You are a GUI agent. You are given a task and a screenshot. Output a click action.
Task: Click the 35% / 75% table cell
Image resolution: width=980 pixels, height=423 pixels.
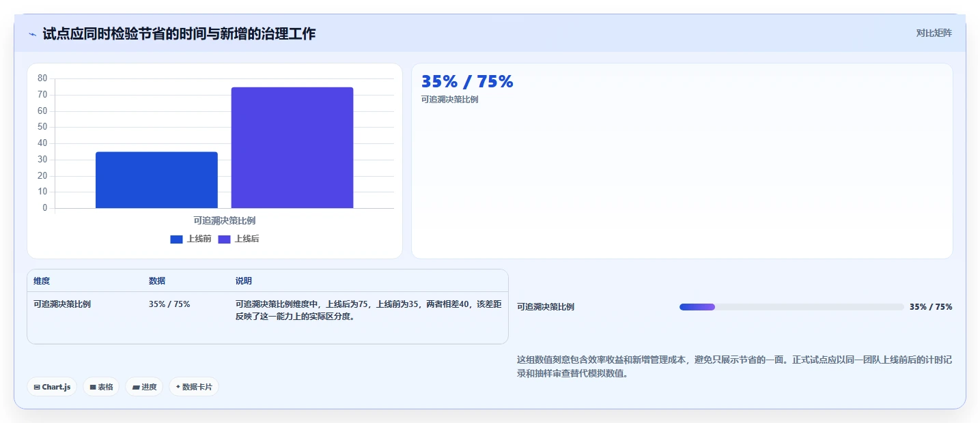[169, 304]
